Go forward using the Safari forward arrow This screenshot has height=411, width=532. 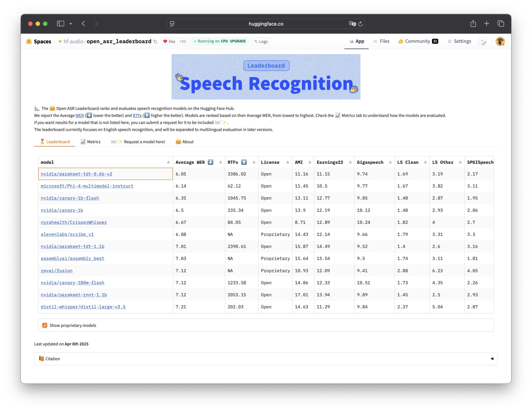coord(96,24)
